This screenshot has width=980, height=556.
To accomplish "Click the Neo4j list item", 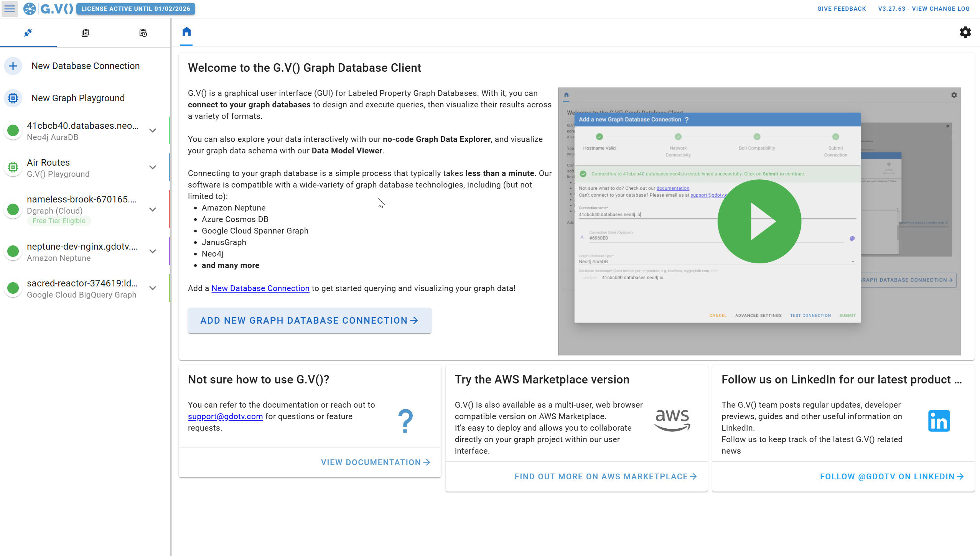I will pos(212,254).
